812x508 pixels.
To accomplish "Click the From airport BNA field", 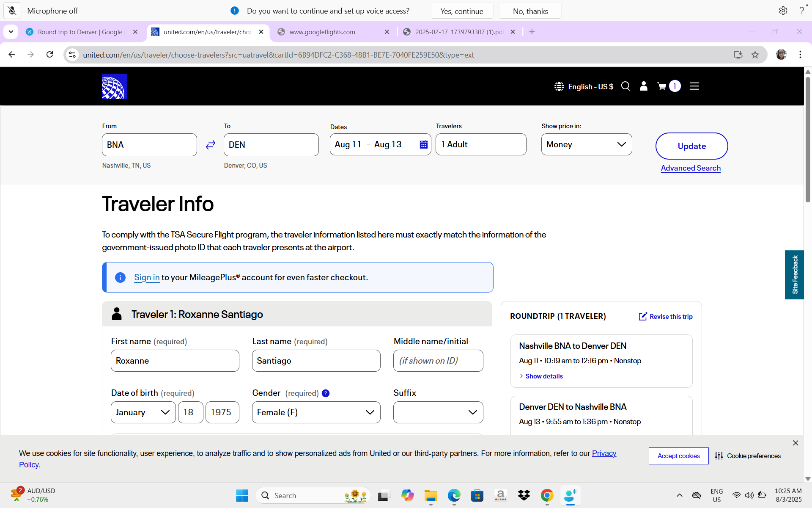I will (x=149, y=145).
